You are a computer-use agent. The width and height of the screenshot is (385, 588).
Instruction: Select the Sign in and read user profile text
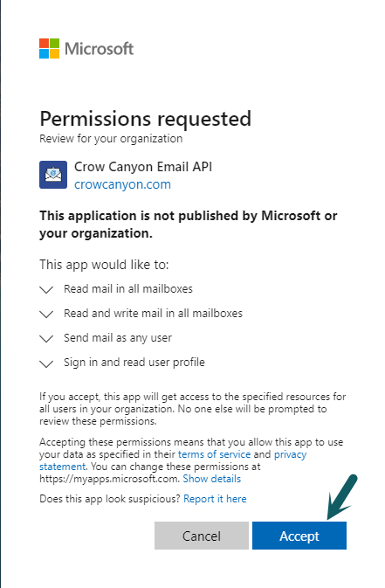coord(134,363)
